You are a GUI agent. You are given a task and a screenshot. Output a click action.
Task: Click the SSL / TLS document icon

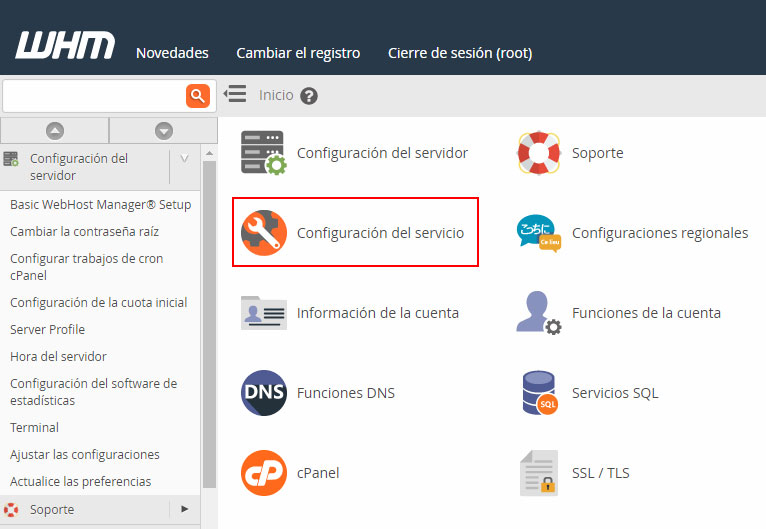(538, 473)
